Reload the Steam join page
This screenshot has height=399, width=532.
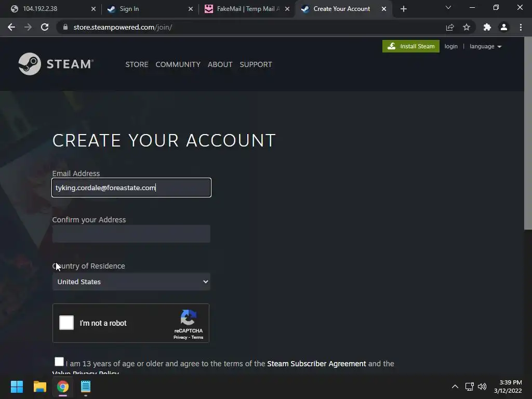pyautogui.click(x=45, y=27)
